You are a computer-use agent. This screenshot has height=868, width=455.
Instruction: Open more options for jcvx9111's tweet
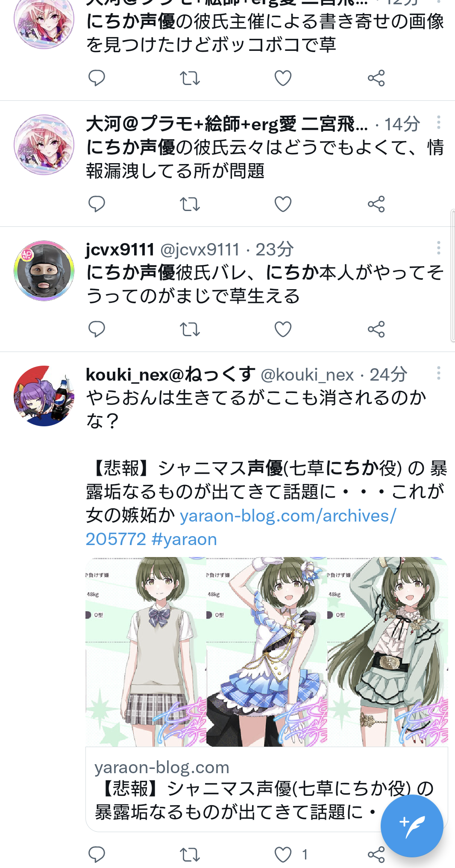point(438,248)
